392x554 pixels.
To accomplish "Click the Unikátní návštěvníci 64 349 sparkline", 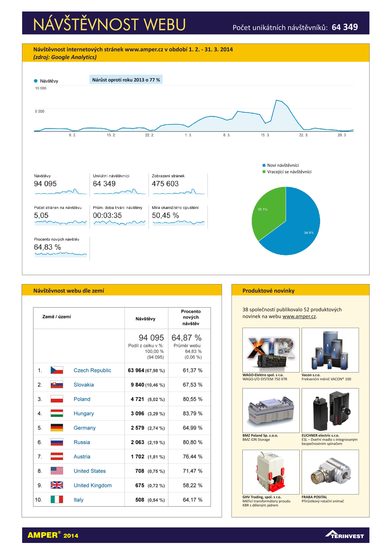I will (x=120, y=192).
